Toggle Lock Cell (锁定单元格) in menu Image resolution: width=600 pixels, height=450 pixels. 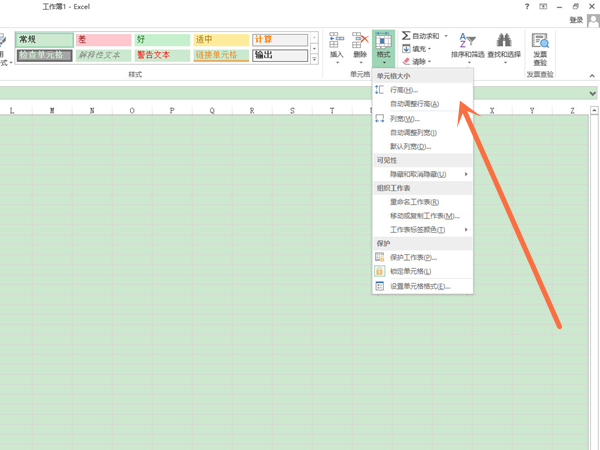coord(411,271)
